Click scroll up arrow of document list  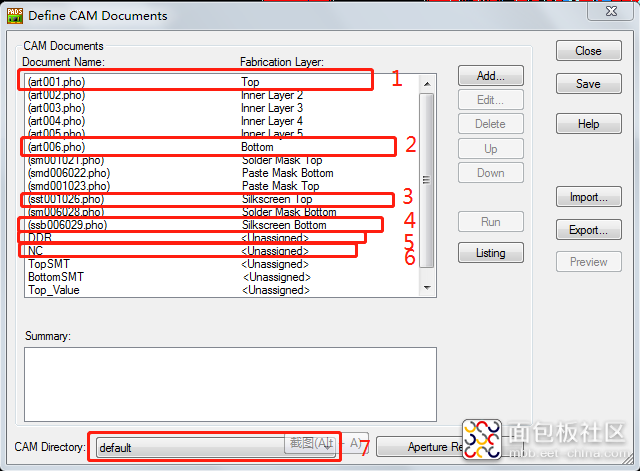[x=427, y=84]
